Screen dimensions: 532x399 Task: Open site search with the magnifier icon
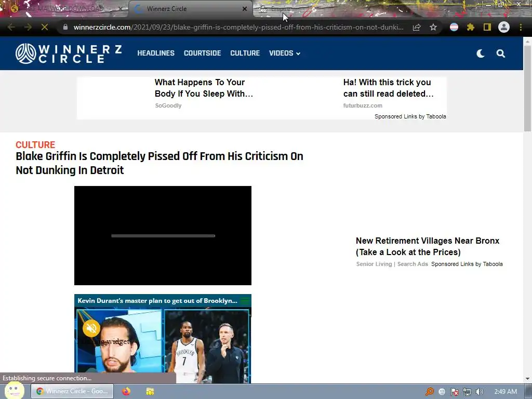tap(501, 54)
